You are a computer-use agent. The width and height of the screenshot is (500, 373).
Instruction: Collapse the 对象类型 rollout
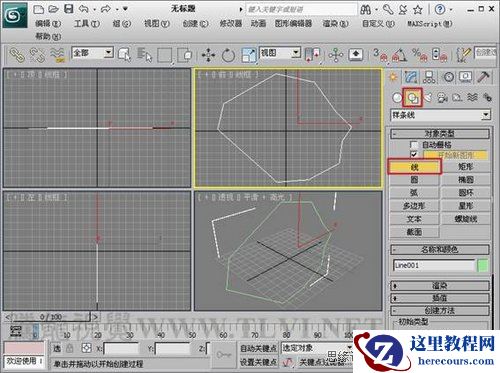tap(440, 134)
